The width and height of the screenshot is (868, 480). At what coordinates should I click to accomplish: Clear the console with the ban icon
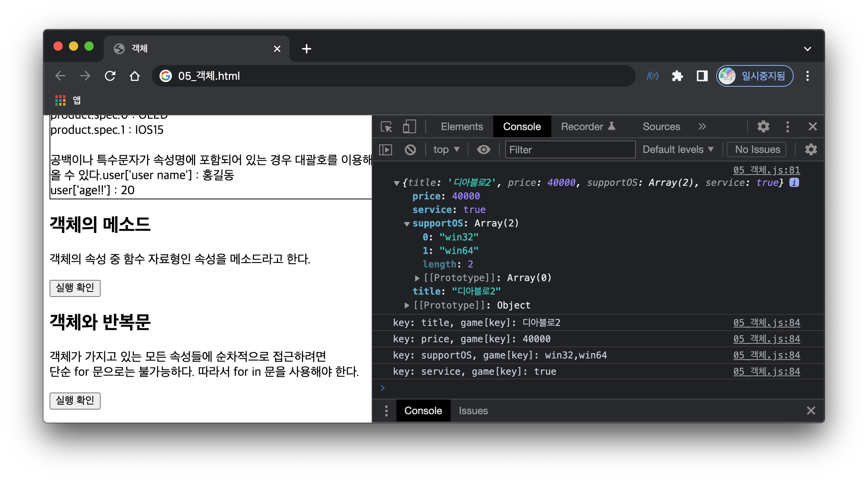click(410, 149)
